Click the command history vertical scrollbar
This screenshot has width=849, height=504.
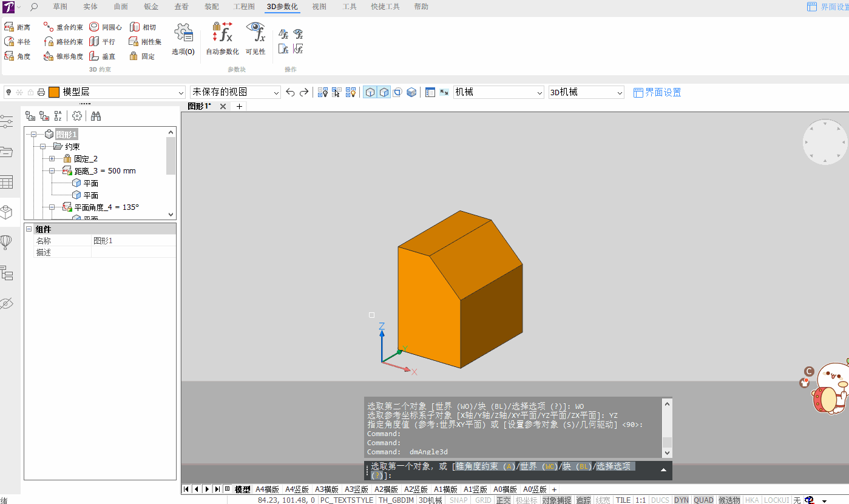point(668,428)
